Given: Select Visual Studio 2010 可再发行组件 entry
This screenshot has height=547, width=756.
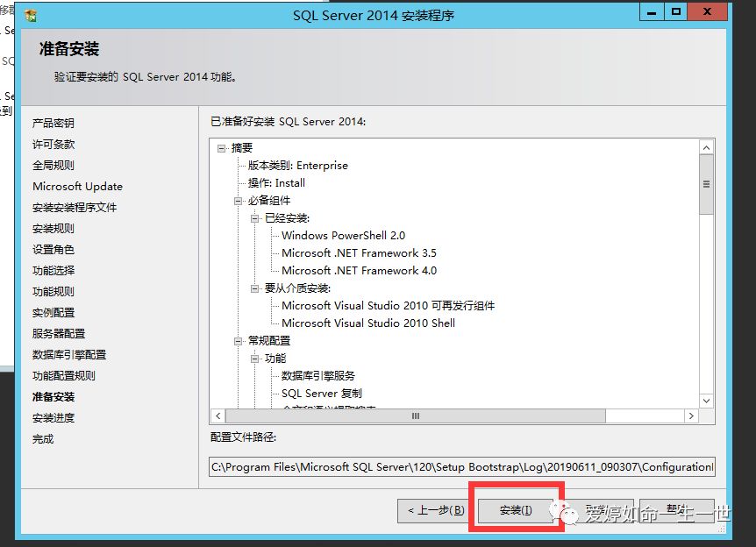Looking at the screenshot, I should [389, 306].
